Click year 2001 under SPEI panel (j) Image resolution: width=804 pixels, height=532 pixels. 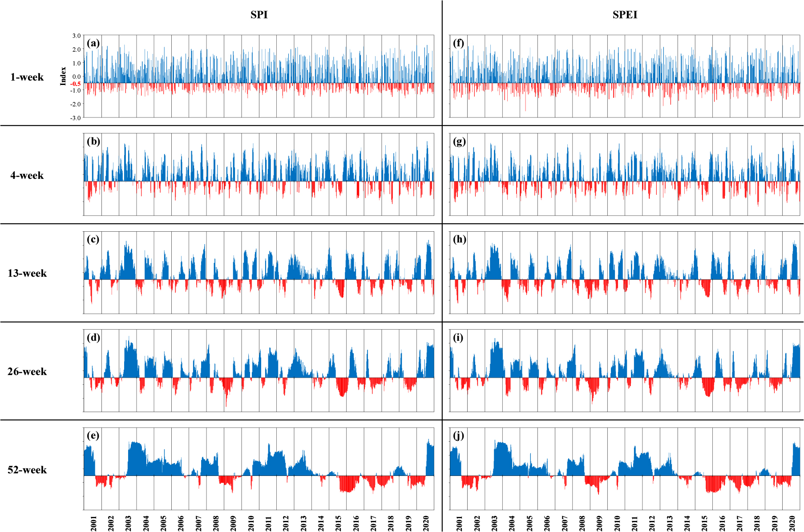tap(459, 523)
